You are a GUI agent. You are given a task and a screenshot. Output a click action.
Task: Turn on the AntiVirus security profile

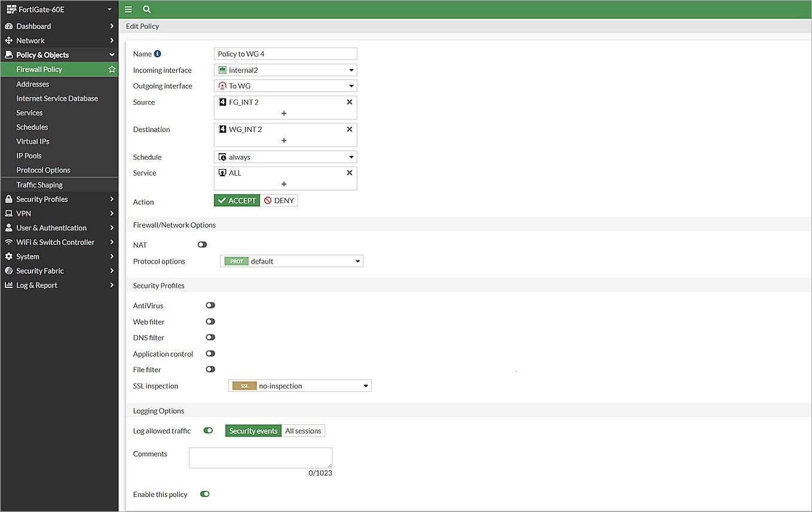click(x=210, y=305)
